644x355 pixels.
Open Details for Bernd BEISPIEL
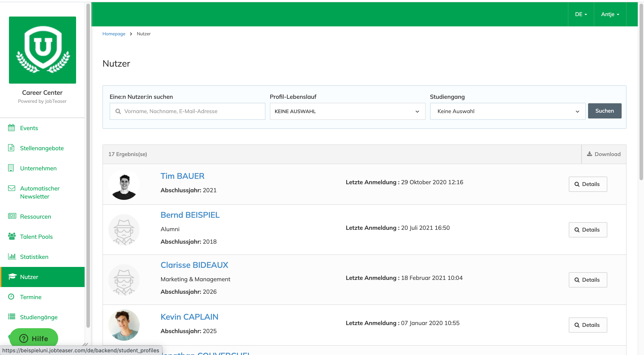point(588,230)
